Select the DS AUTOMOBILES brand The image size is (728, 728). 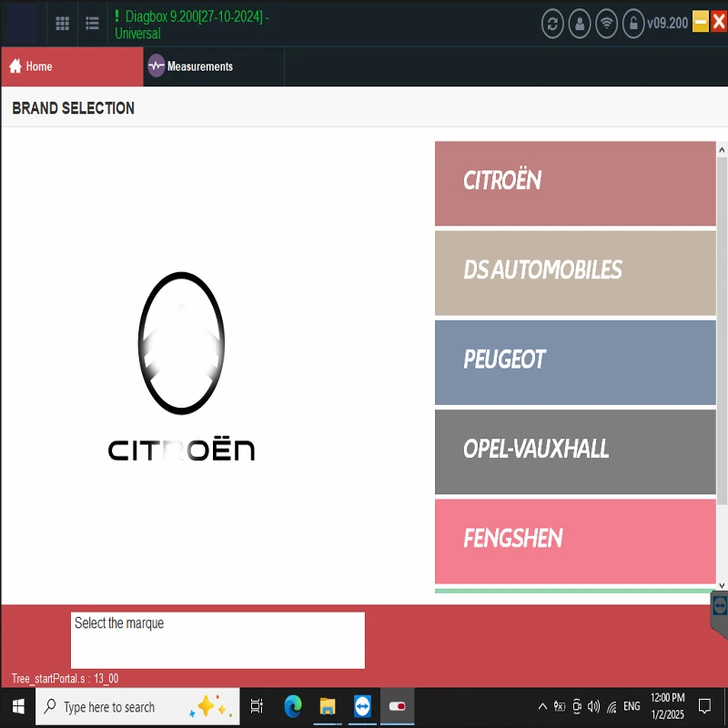click(x=575, y=273)
